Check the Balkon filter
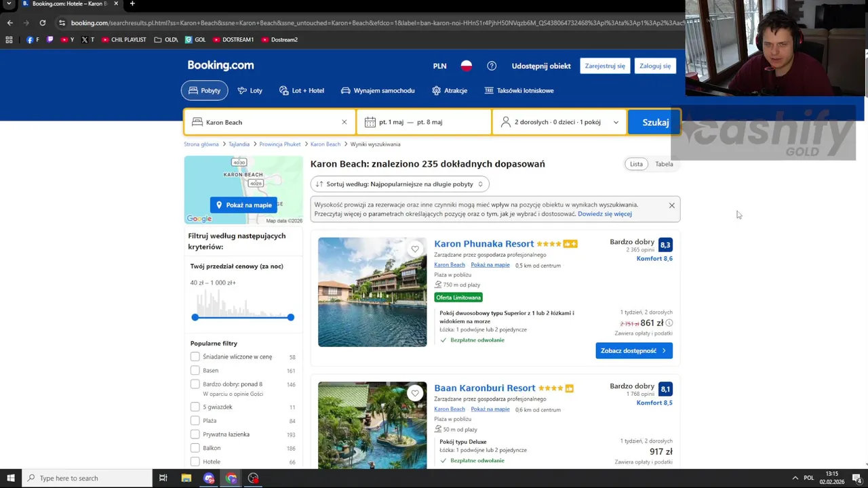 [195, 448]
